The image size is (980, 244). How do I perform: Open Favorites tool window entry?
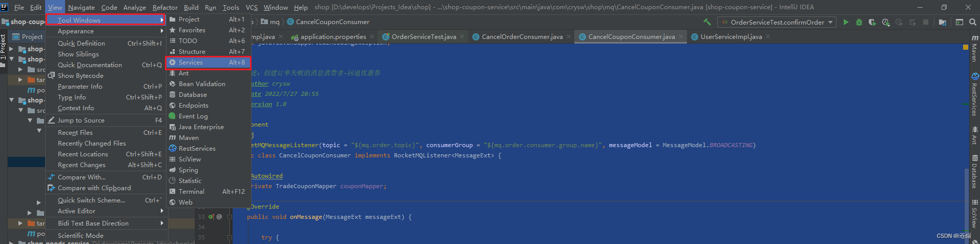pyautogui.click(x=208, y=30)
